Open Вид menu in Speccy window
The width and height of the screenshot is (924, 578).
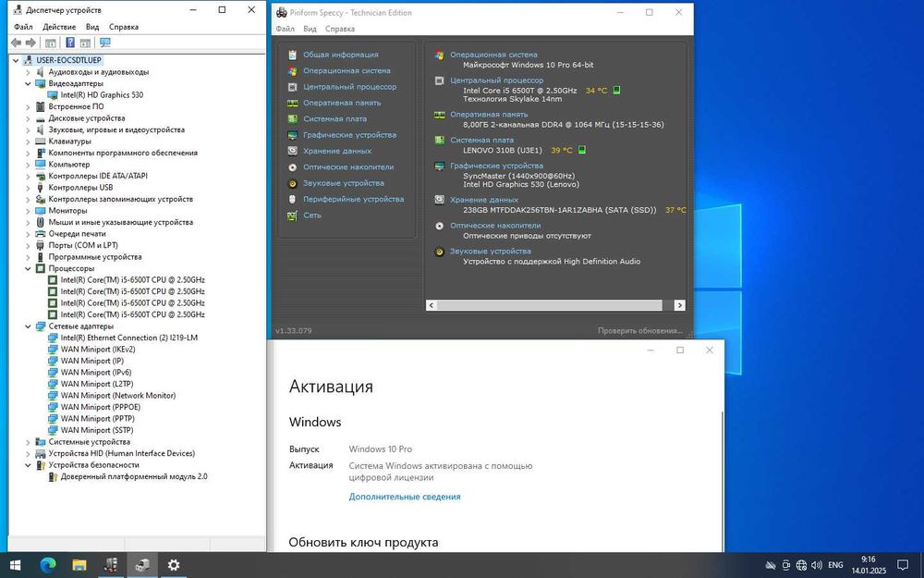coord(310,29)
